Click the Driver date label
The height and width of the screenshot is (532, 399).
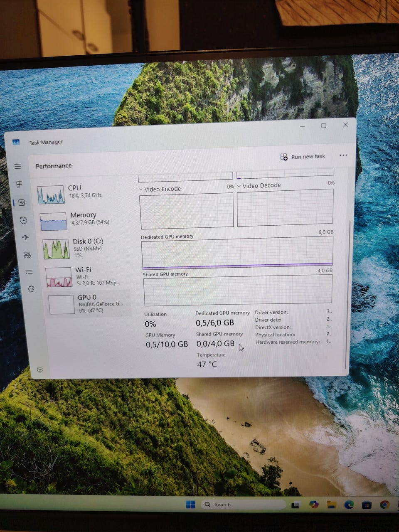click(x=268, y=320)
